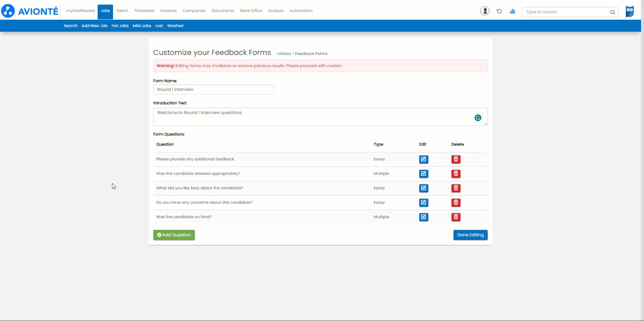
Task: Open Lost jobs list
Action: (159, 26)
